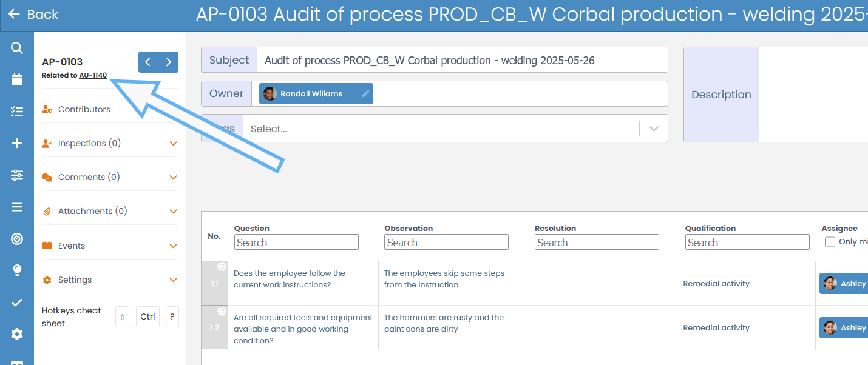
Task: Click the search magnifier icon in sidebar
Action: pos(17,48)
